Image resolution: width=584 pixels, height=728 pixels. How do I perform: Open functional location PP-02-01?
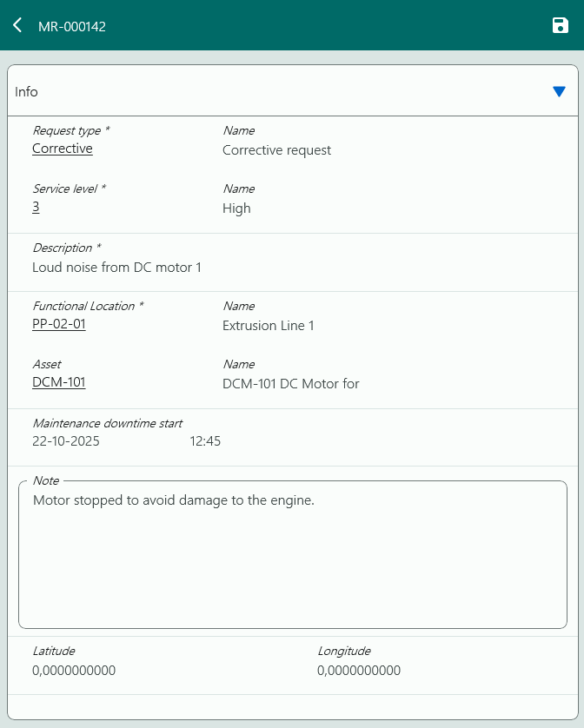coord(59,324)
